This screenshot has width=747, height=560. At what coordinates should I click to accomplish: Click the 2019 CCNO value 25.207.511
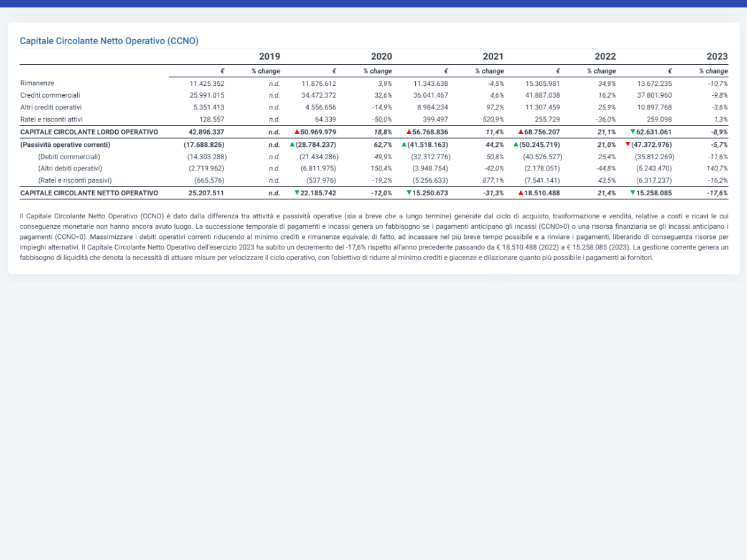(x=206, y=193)
